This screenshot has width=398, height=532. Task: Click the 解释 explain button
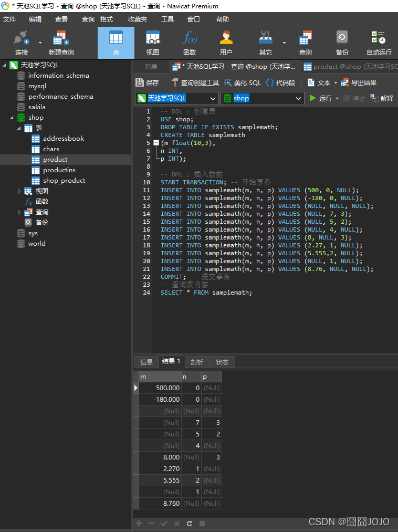(382, 98)
